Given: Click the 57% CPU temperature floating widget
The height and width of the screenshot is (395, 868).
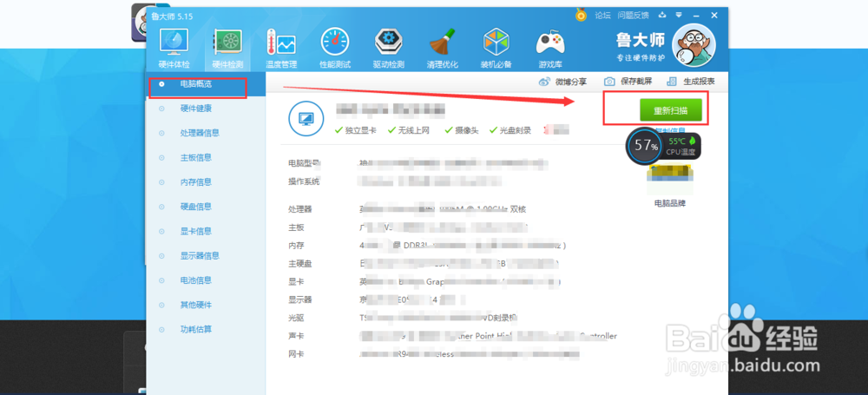Looking at the screenshot, I should [x=663, y=146].
